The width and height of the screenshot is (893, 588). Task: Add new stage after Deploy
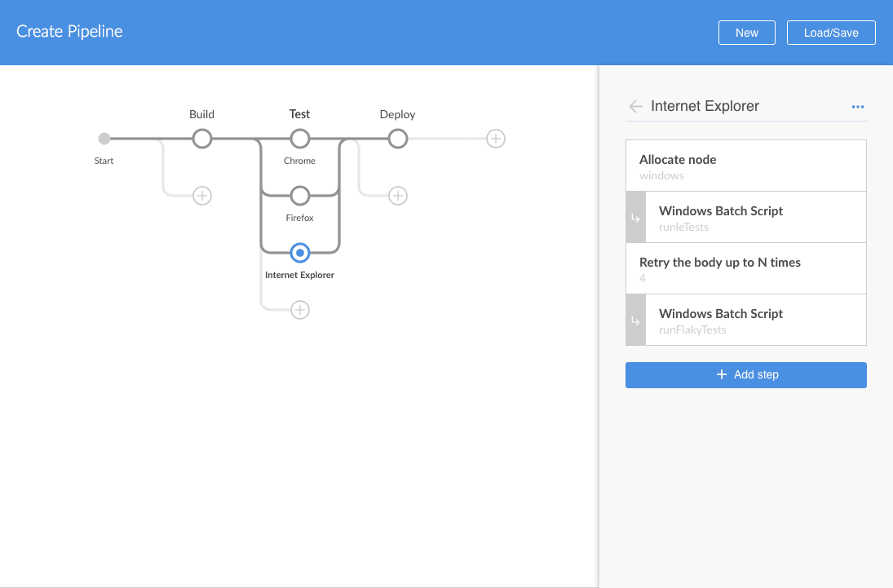click(x=495, y=139)
